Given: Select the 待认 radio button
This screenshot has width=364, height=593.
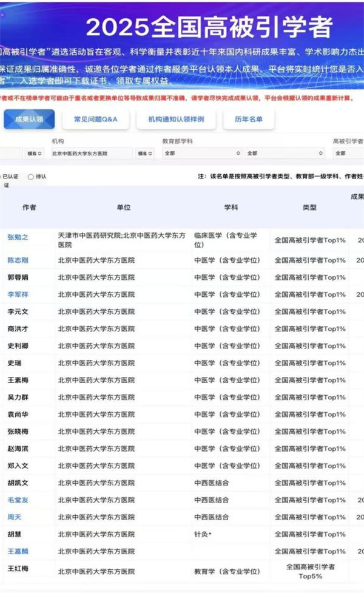Looking at the screenshot, I should pos(32,177).
